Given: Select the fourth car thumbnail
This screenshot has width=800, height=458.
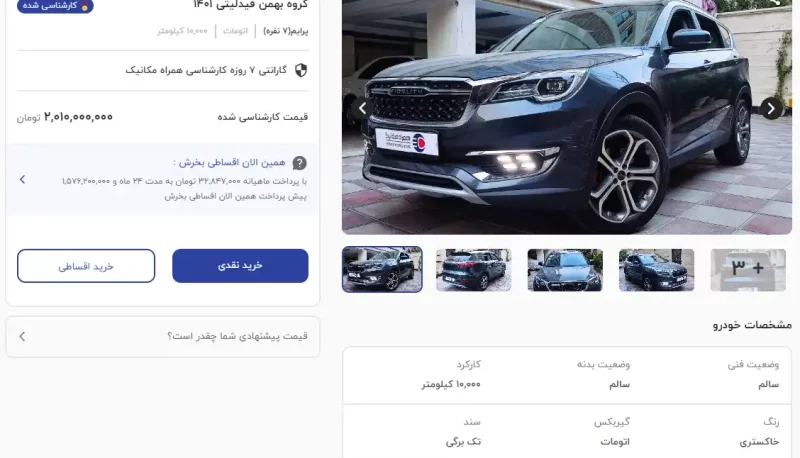Looking at the screenshot, I should [x=657, y=270].
